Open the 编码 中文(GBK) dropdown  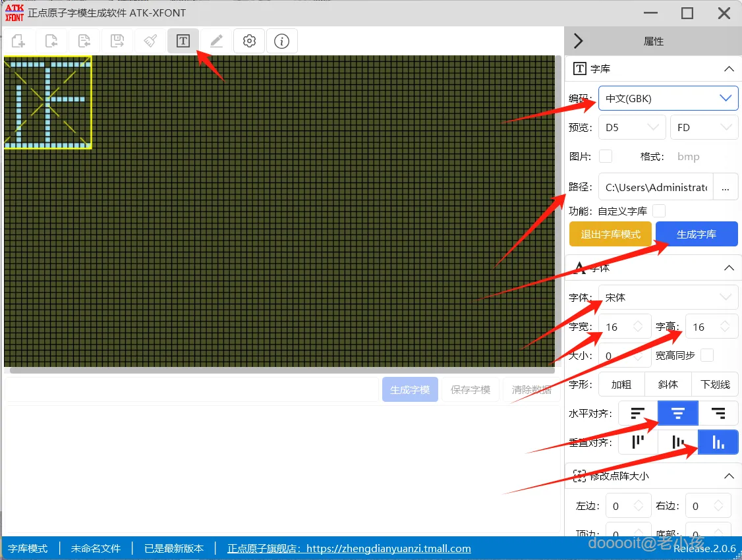[668, 98]
